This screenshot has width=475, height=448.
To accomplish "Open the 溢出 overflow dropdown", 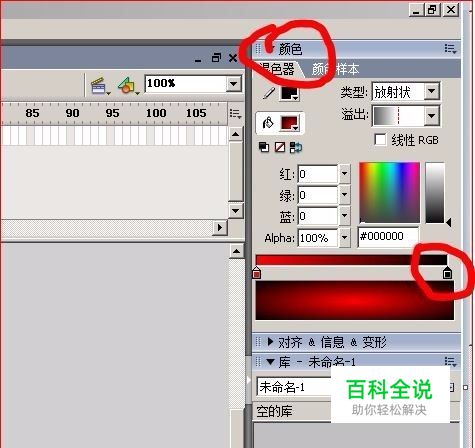I will click(431, 116).
